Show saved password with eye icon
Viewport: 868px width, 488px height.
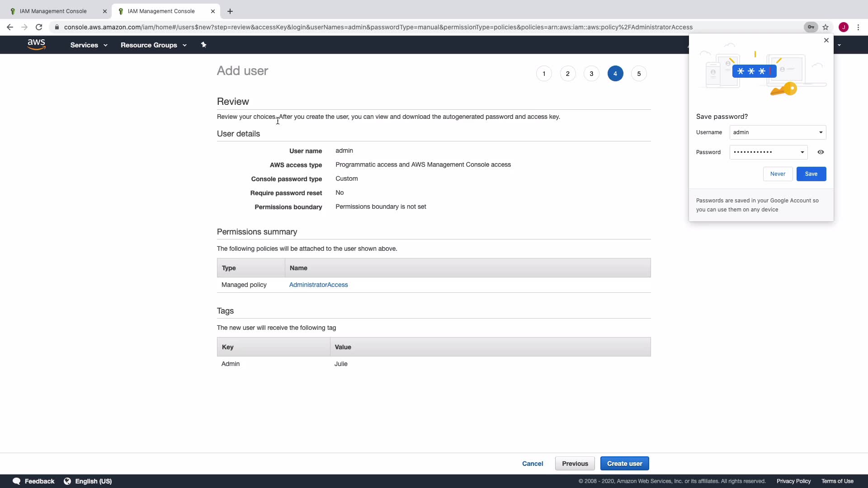(821, 152)
